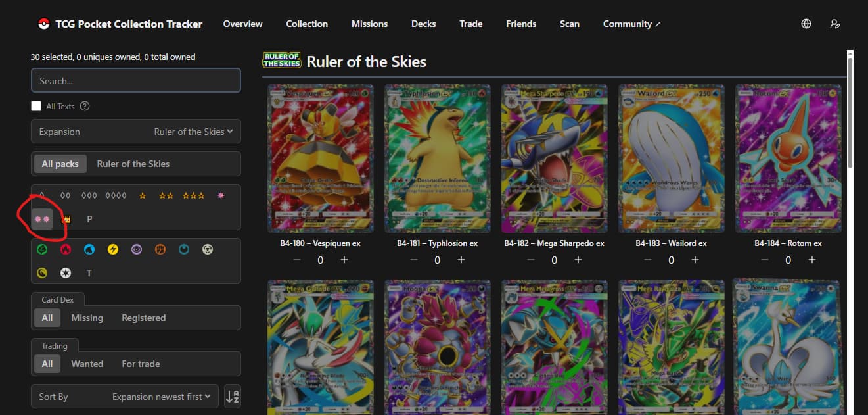Increase Typhlosion ex count
The image size is (868, 415).
tap(461, 260)
